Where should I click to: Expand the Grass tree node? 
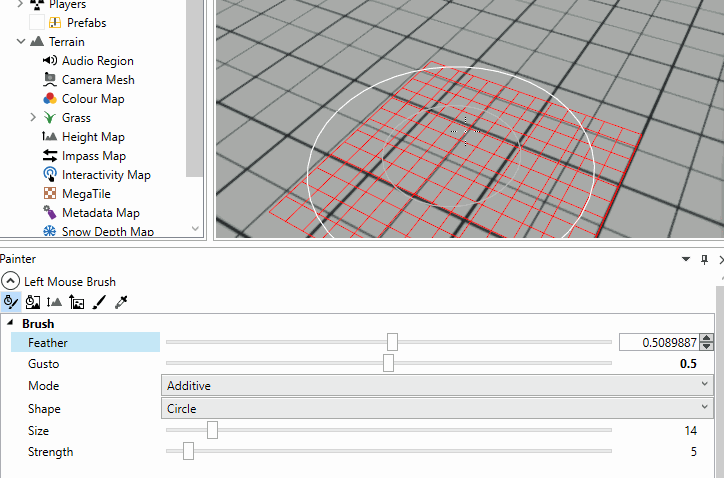tap(33, 117)
